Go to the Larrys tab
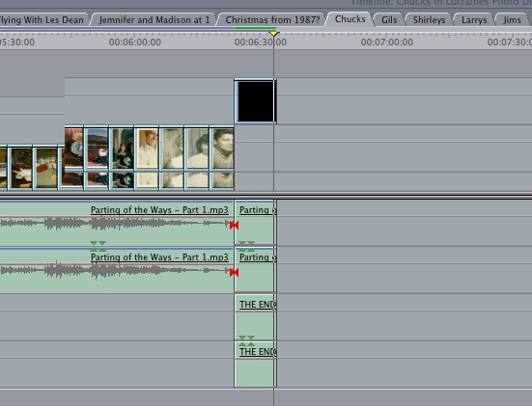 (x=474, y=20)
